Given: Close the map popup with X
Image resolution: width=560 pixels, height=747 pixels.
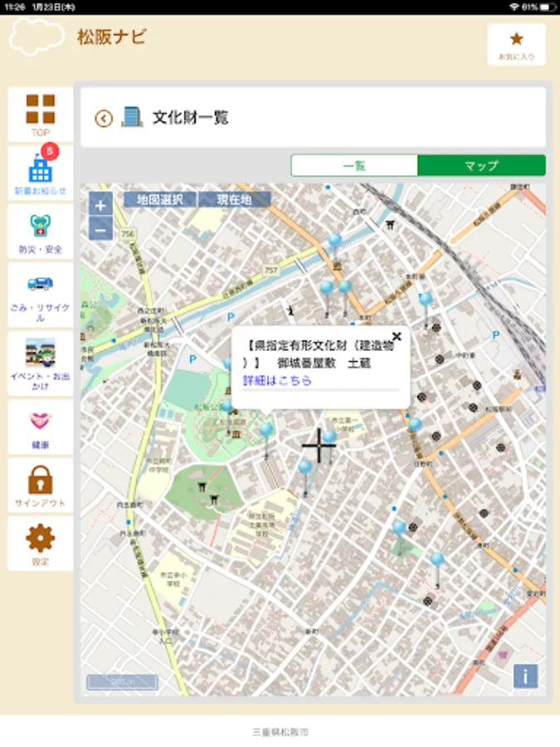Looking at the screenshot, I should [x=397, y=336].
